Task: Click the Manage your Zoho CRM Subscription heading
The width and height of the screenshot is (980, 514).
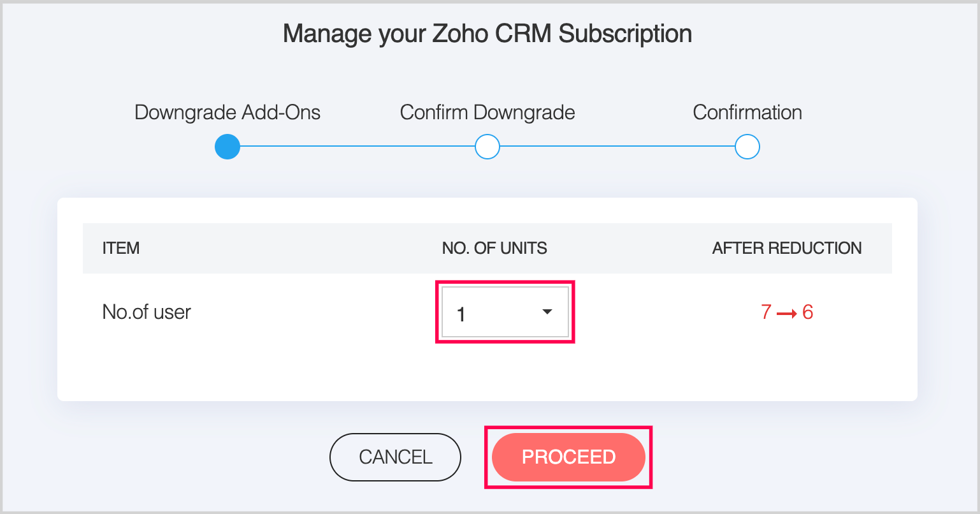Action: 487,33
